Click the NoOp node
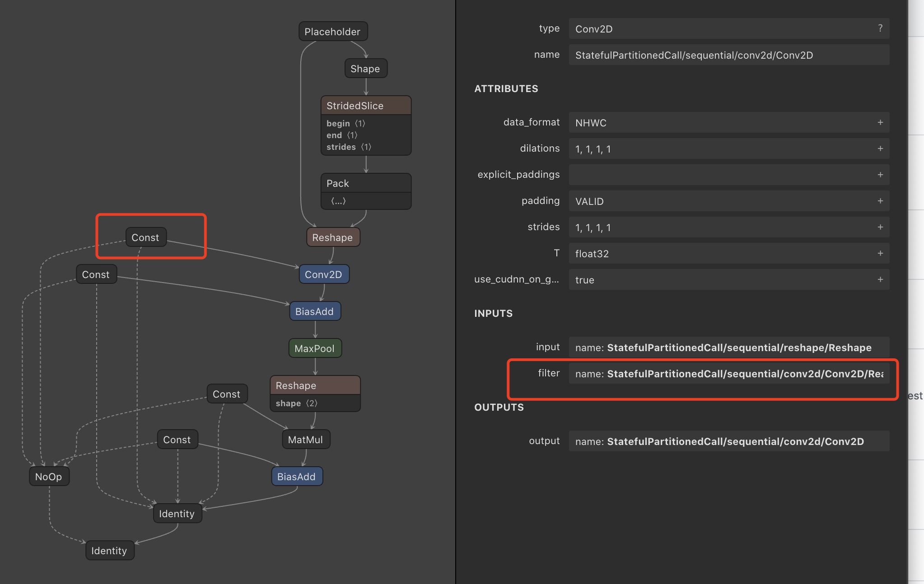The width and height of the screenshot is (924, 584). (49, 476)
